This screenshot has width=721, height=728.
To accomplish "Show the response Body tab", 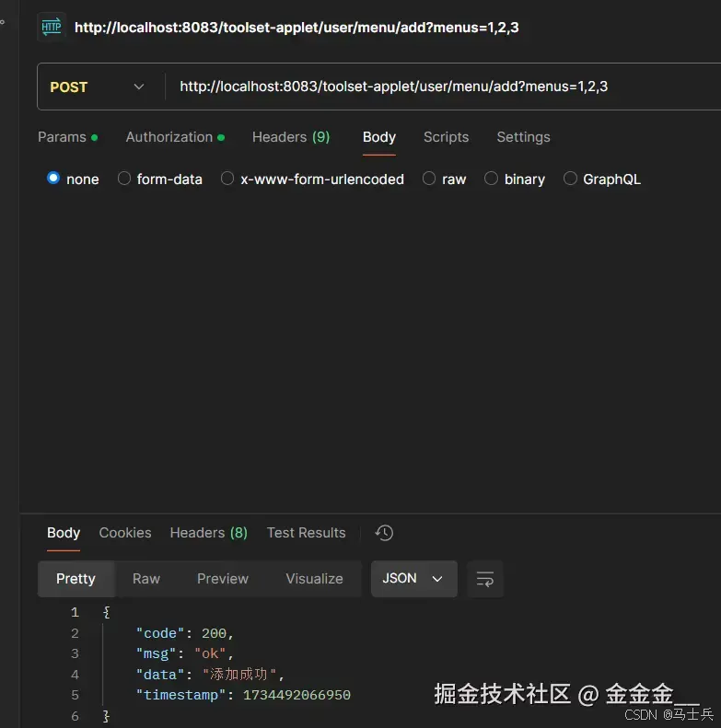I will pyautogui.click(x=64, y=533).
